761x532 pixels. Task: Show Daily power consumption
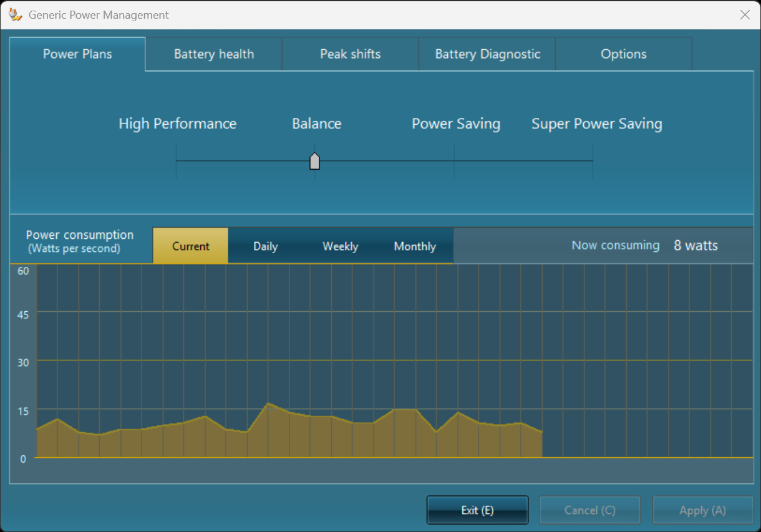266,246
